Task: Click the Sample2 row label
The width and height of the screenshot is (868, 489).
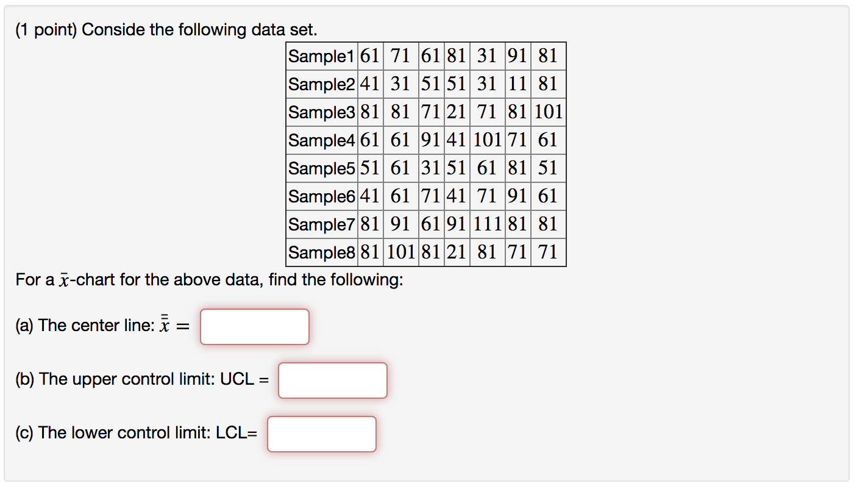Action: tap(321, 84)
